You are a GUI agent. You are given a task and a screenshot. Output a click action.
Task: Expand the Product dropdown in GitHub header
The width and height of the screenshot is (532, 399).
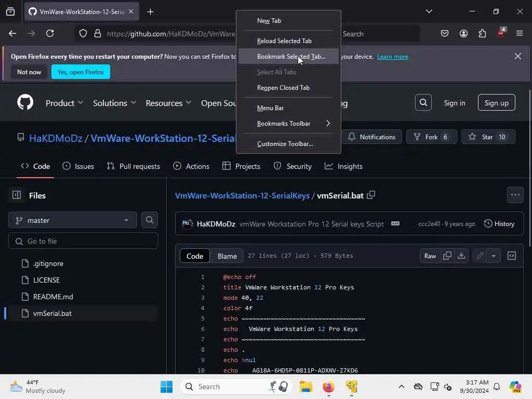pyautogui.click(x=64, y=103)
